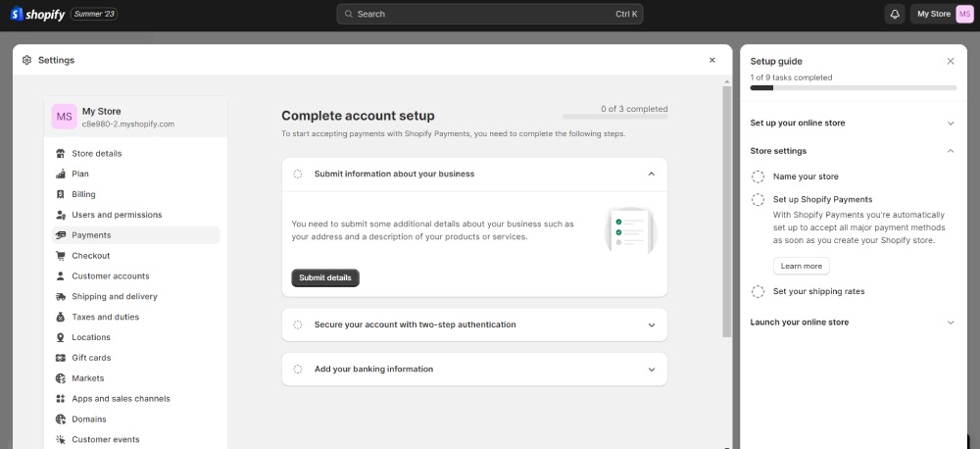Click the Apps and sales channels grid icon

(x=61, y=398)
